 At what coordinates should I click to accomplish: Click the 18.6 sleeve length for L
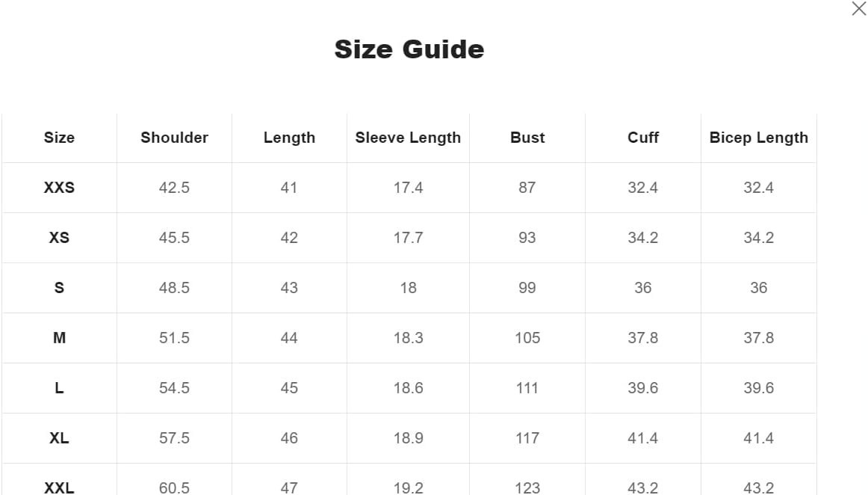408,388
